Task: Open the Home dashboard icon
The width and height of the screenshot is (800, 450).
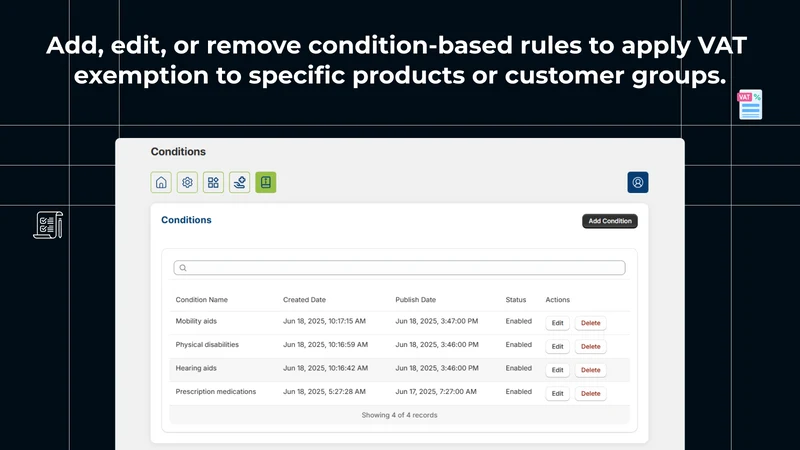Action: (x=161, y=182)
